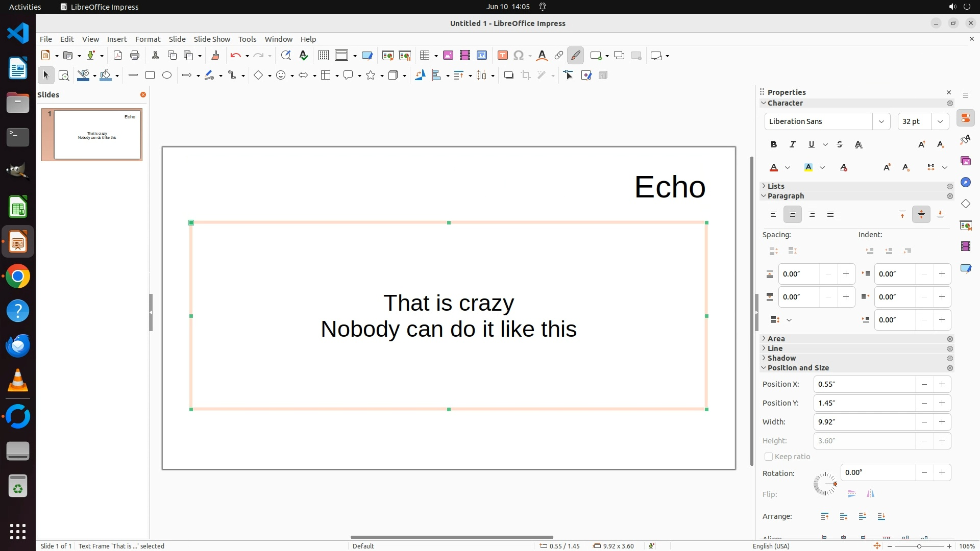980x551 pixels.
Task: Open the Slide Show menu
Action: point(212,39)
